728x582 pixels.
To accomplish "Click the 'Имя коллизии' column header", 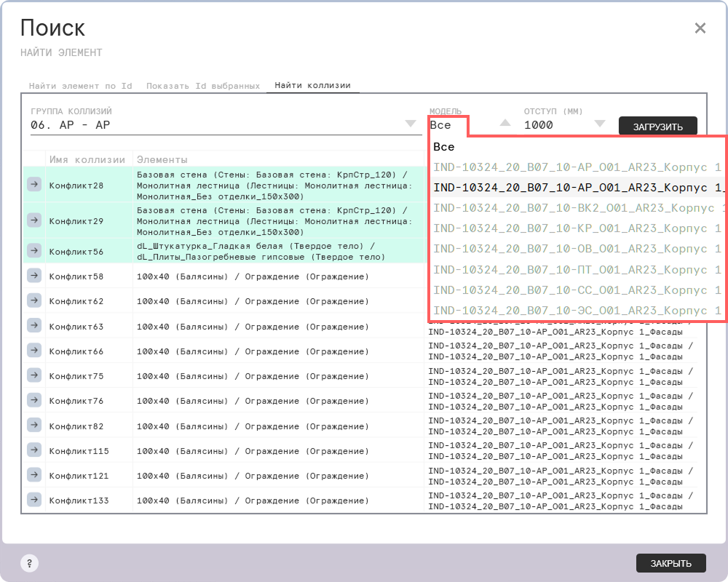I will 87,159.
